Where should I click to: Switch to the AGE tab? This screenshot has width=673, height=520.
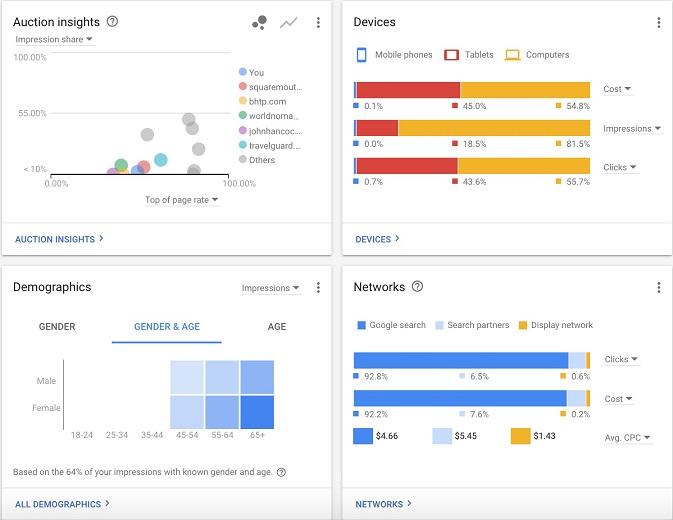pyautogui.click(x=277, y=327)
